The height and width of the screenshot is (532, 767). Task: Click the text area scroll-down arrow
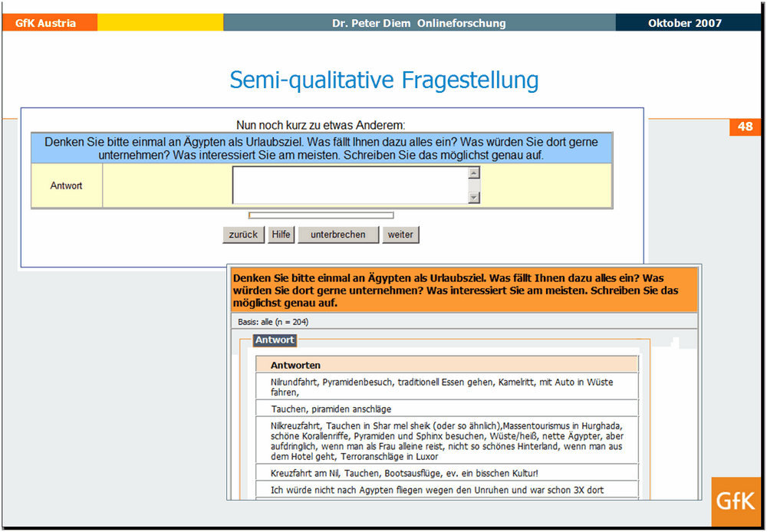tap(474, 198)
